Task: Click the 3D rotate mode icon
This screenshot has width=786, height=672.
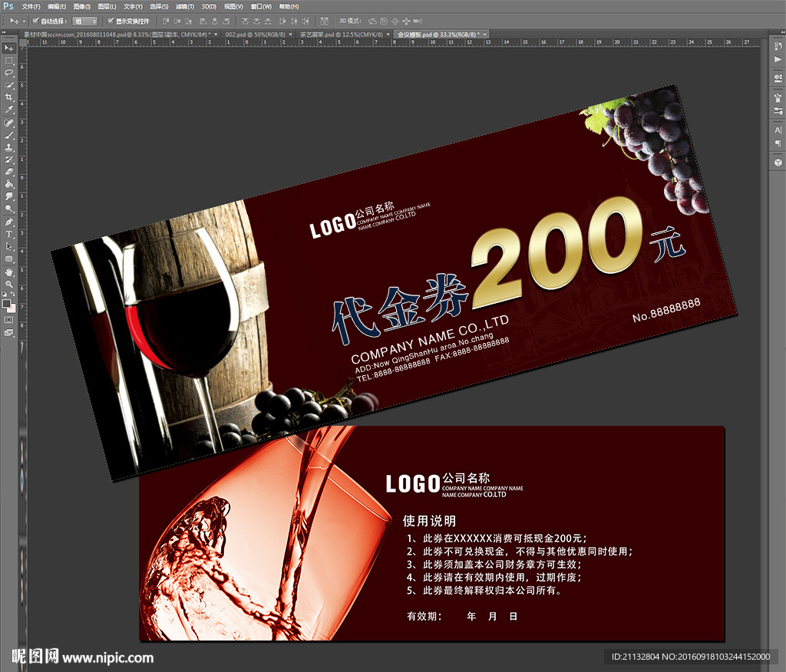Action: [x=372, y=21]
